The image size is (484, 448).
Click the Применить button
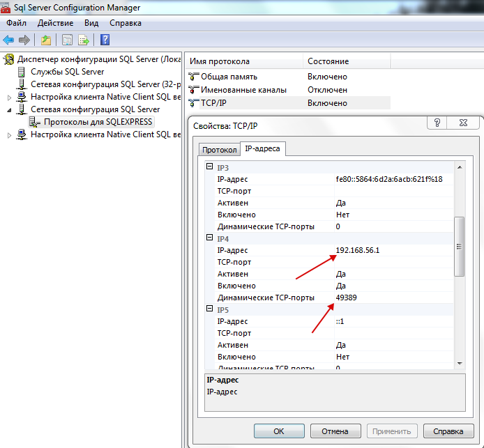pyautogui.click(x=392, y=431)
